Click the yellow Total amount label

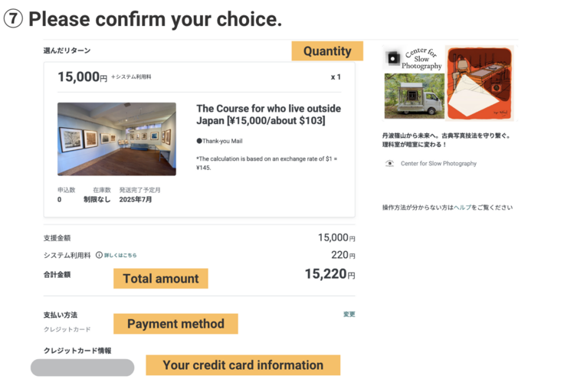point(160,279)
